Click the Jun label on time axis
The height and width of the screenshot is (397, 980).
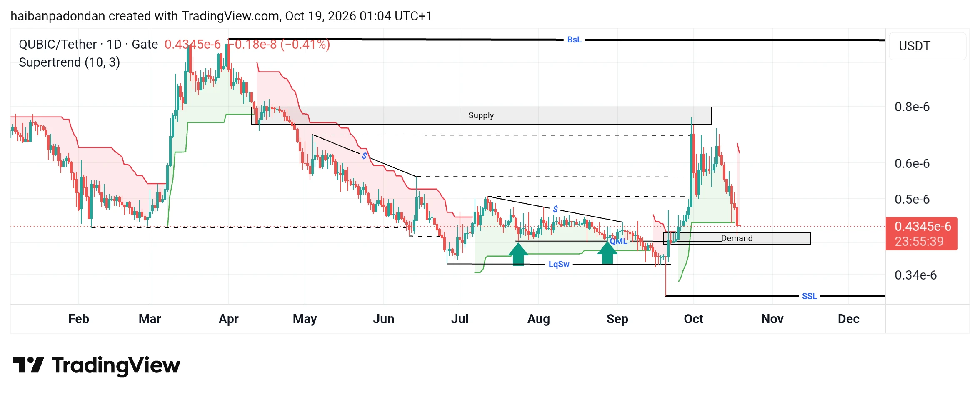(384, 319)
